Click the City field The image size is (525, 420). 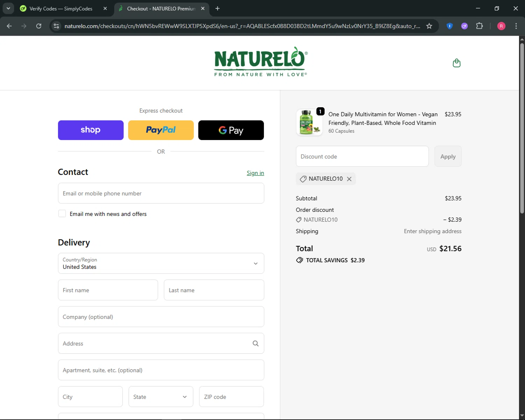90,397
